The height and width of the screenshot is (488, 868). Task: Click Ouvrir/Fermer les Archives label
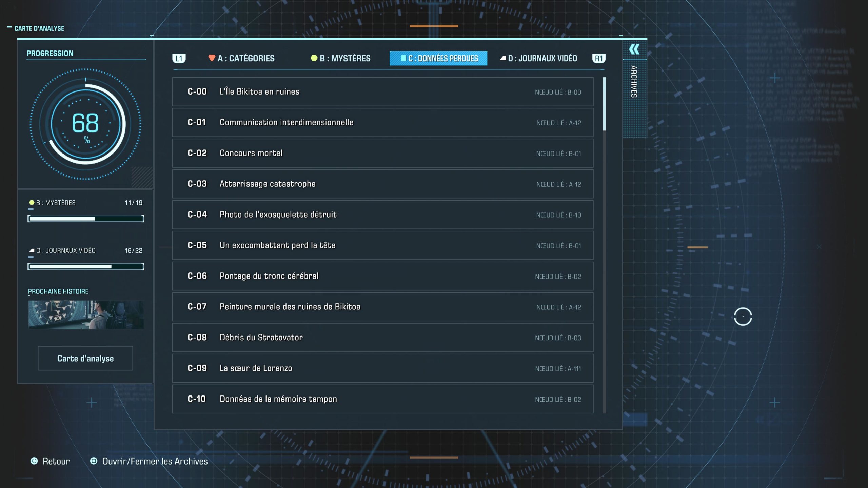coord(155,461)
